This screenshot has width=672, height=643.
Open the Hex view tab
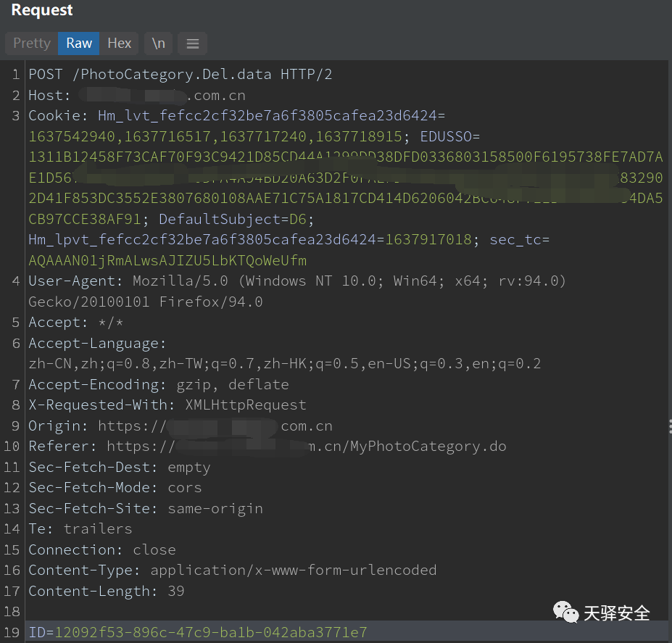click(x=120, y=43)
